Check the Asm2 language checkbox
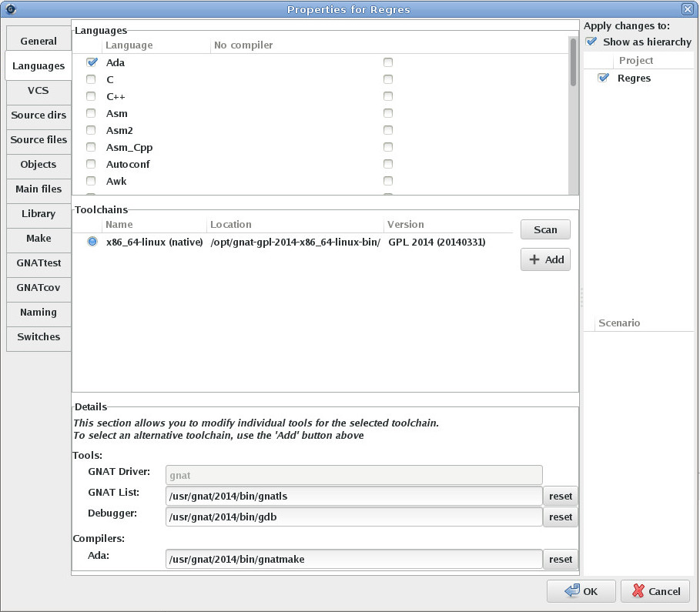Viewport: 700px width, 612px height. point(91,130)
